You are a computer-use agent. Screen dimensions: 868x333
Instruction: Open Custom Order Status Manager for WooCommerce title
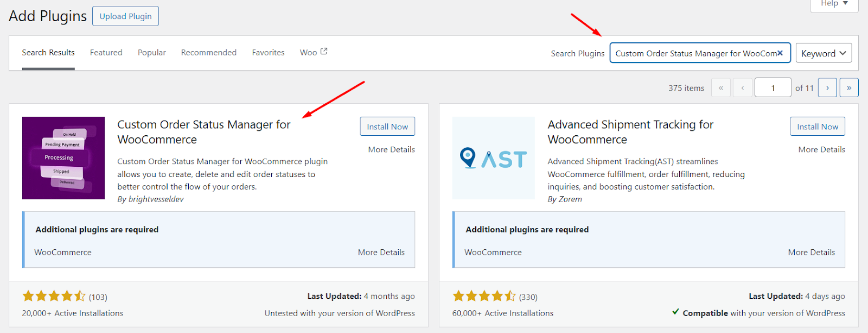point(204,132)
